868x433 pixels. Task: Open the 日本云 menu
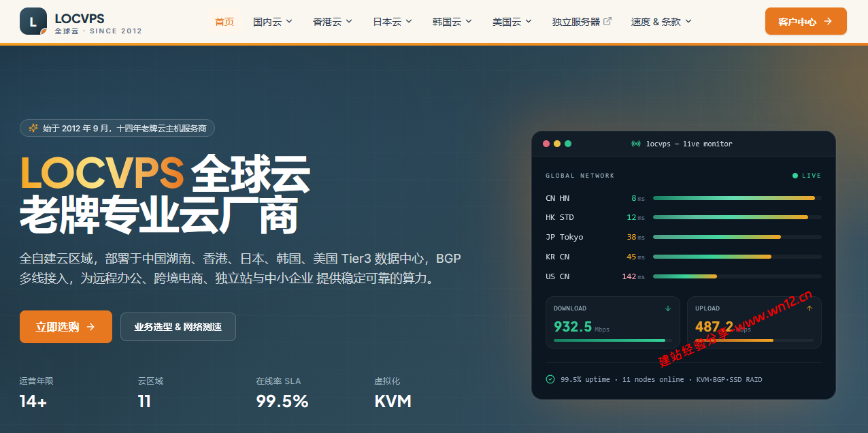pyautogui.click(x=393, y=22)
